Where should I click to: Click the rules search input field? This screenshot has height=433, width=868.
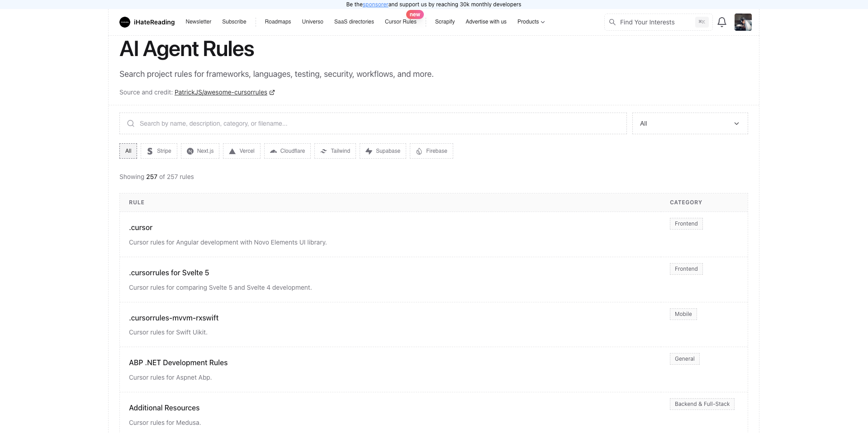pos(373,123)
